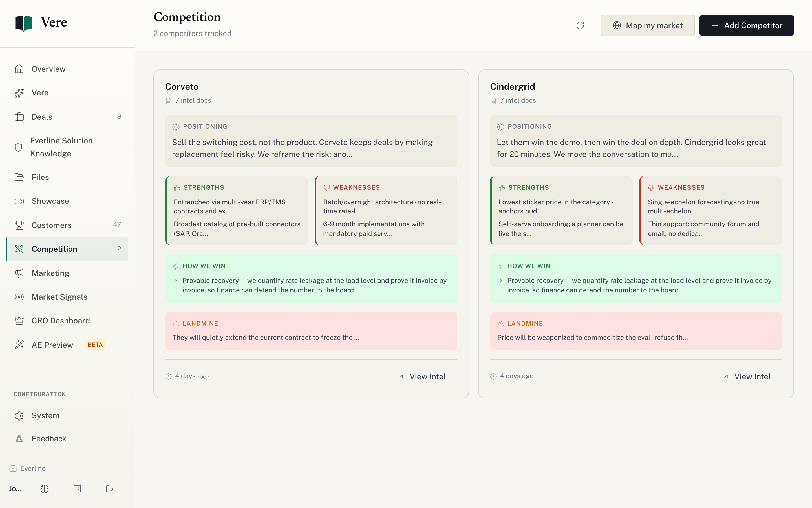Click '4 days ago' on the Corveto card

pos(192,376)
